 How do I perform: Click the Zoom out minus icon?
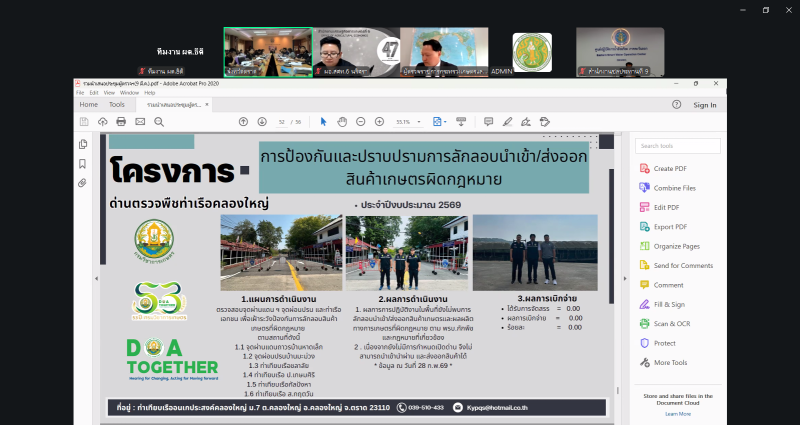(x=360, y=121)
